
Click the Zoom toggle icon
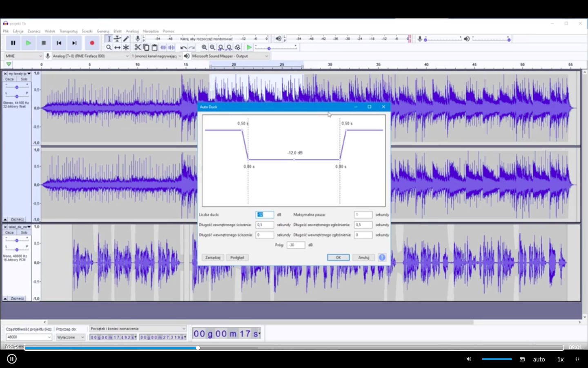pyautogui.click(x=238, y=47)
